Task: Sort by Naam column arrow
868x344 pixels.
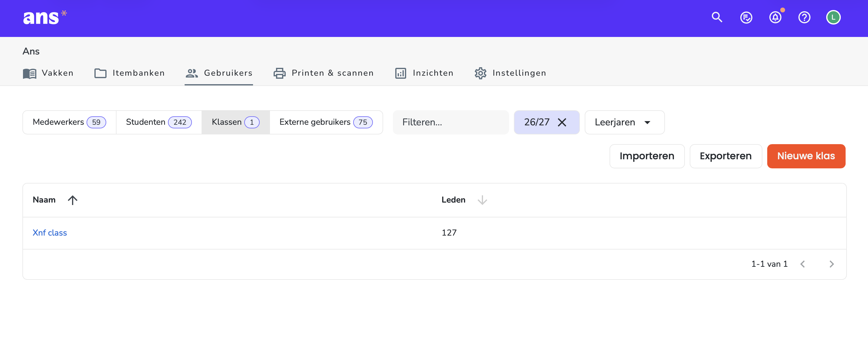Action: click(x=72, y=200)
